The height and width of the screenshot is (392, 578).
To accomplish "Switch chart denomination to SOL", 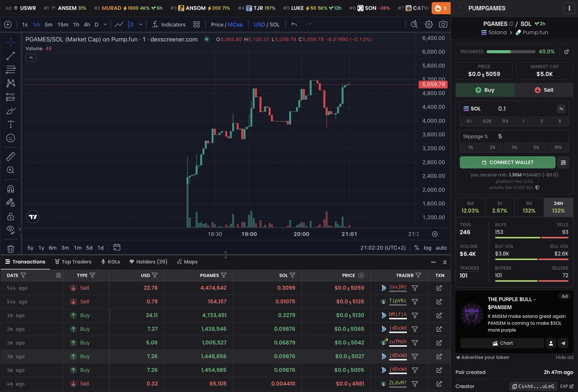I will (275, 25).
